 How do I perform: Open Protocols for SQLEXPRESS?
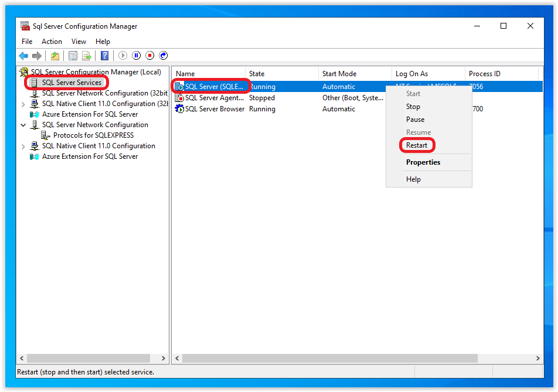point(93,135)
